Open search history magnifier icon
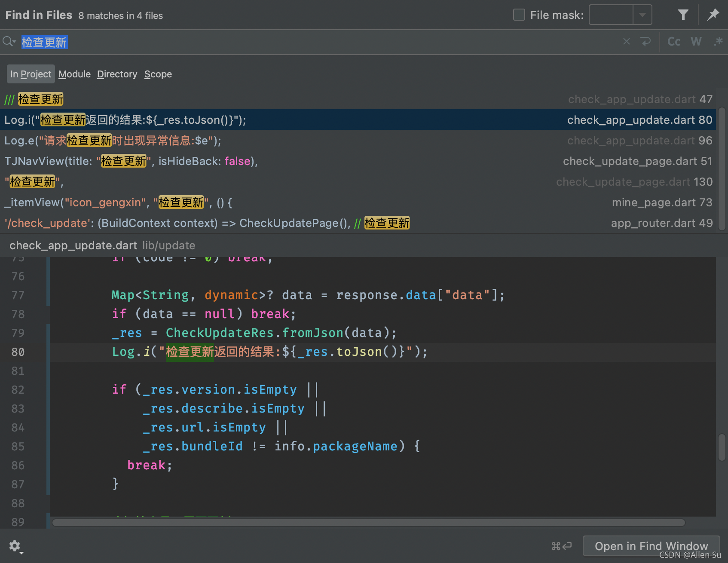This screenshot has width=728, height=563. coord(9,42)
